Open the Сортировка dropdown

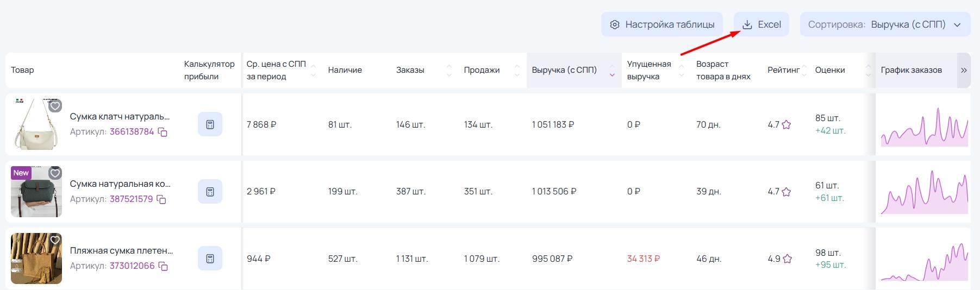pos(885,24)
